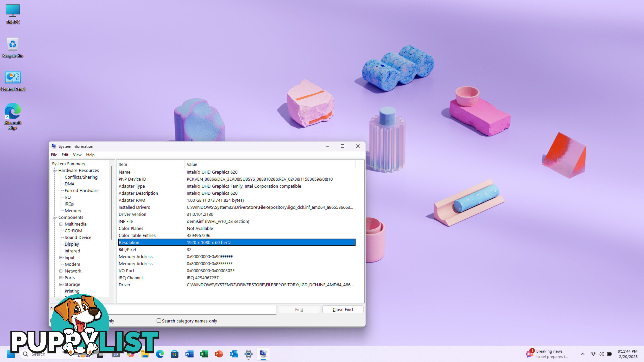Launch PowerPoint from the taskbar
The height and width of the screenshot is (362, 644).
pos(219,354)
